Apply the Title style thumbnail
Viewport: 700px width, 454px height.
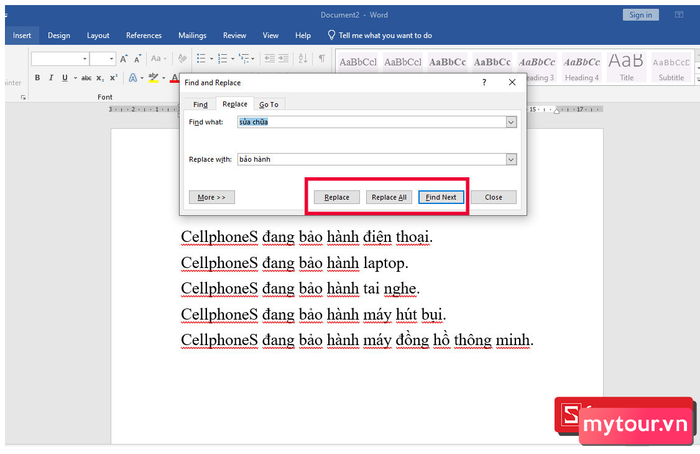(626, 67)
